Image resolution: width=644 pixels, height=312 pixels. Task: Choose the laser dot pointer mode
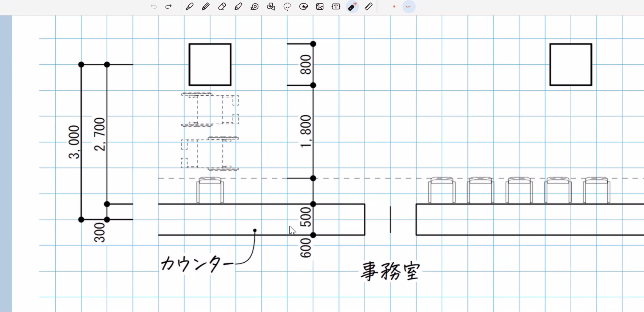(394, 7)
